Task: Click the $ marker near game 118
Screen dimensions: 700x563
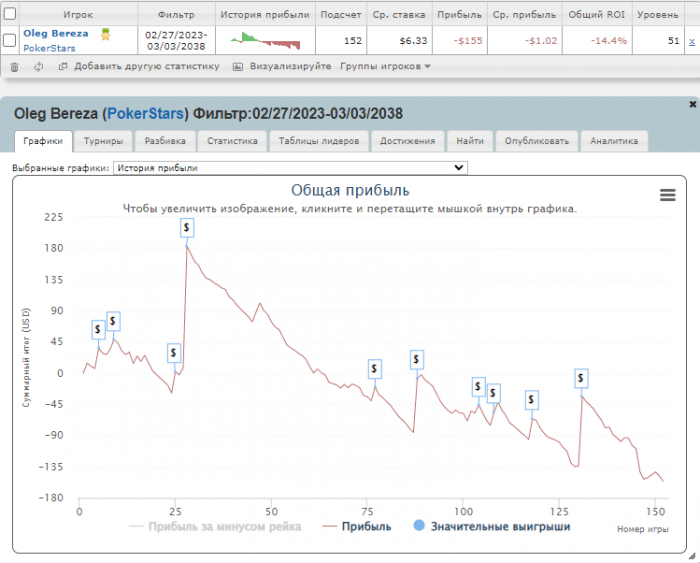Action: (531, 400)
